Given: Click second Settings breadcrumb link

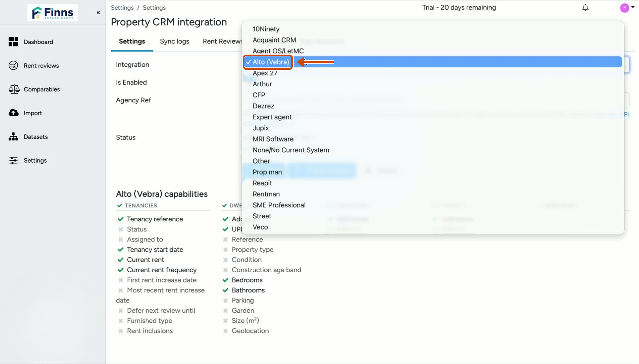Looking at the screenshot, I should 154,7.
